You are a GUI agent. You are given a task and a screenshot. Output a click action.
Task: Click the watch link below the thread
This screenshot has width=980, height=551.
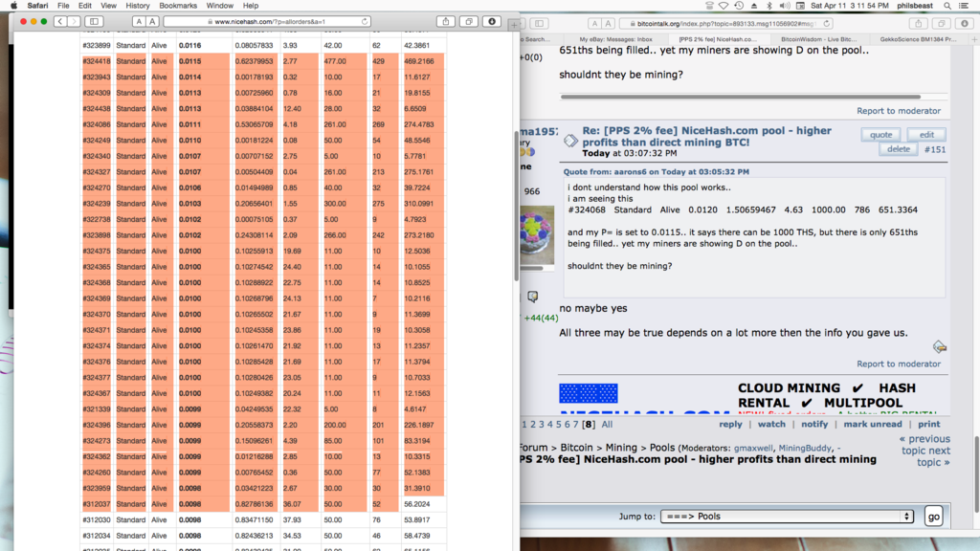pos(771,424)
